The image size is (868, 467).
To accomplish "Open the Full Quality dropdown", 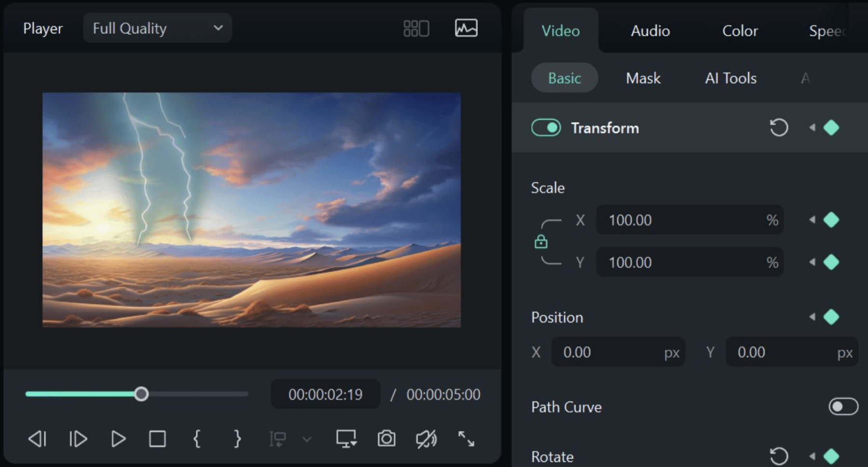I will pos(157,28).
